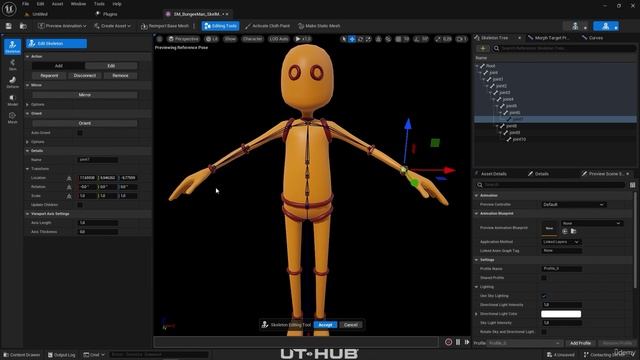Activate the Rotate gizmo icon in viewport

click(360, 39)
